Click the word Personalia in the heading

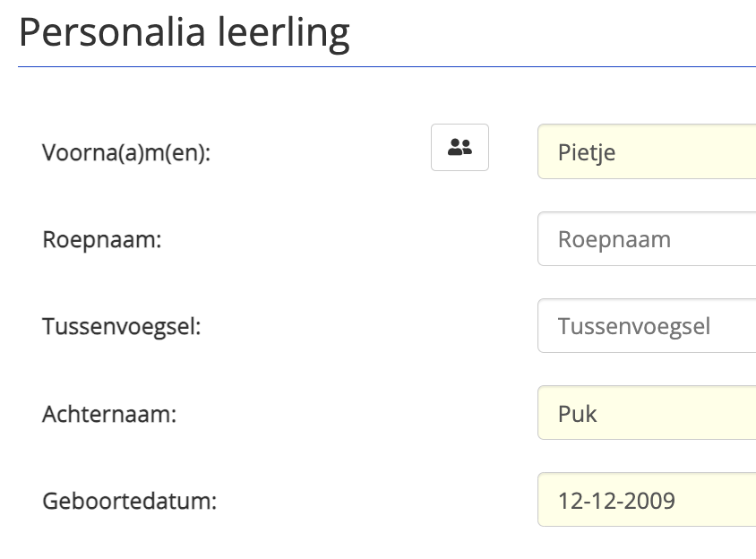[112, 33]
